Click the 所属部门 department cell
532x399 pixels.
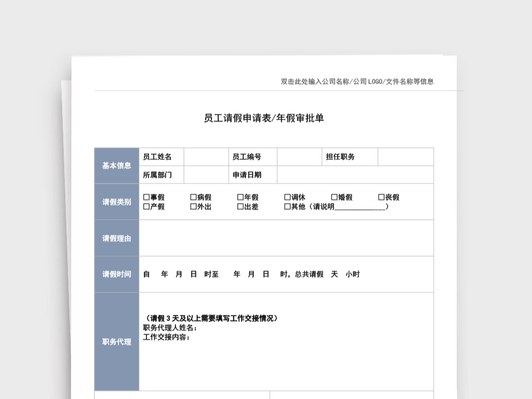point(206,175)
